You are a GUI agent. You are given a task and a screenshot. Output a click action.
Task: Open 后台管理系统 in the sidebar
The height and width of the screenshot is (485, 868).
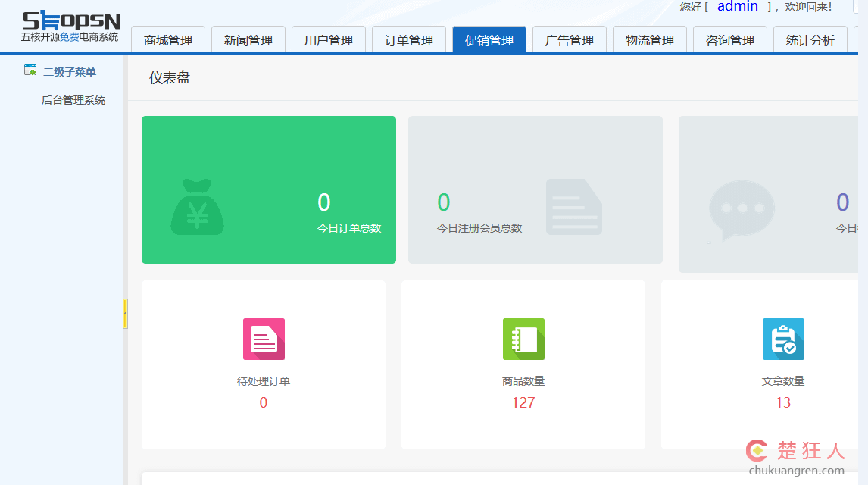coord(73,100)
